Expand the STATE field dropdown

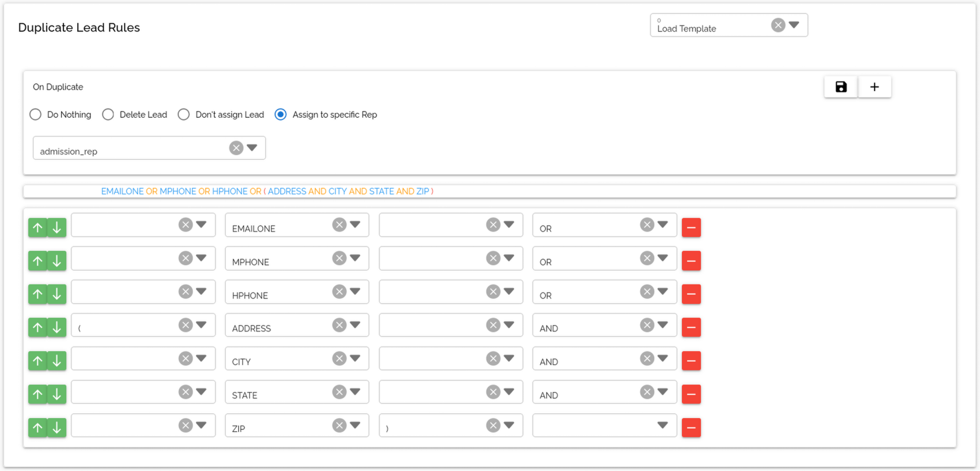355,392
